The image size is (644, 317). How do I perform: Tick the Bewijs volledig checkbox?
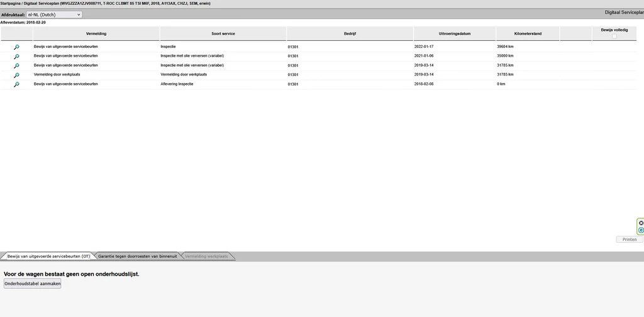click(614, 36)
